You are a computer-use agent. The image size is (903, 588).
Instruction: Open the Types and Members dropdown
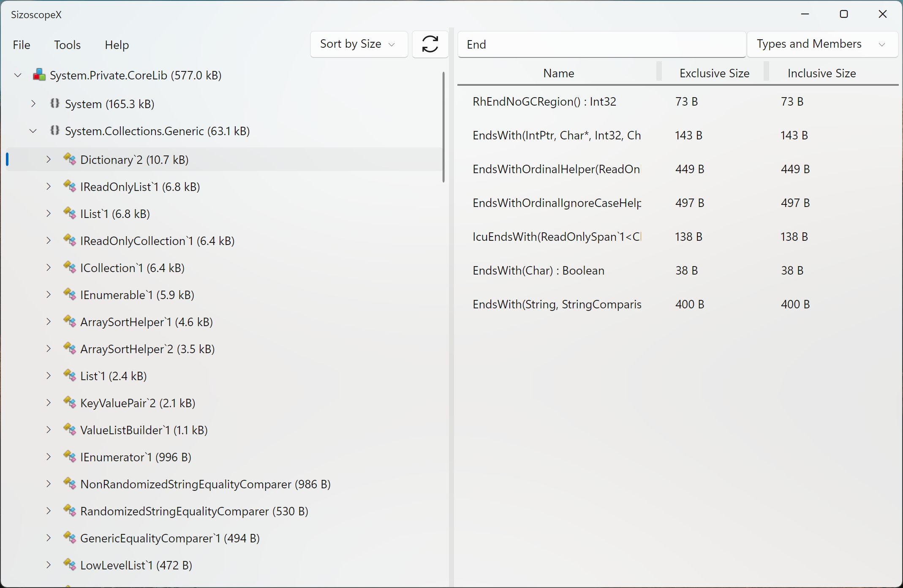coord(821,44)
